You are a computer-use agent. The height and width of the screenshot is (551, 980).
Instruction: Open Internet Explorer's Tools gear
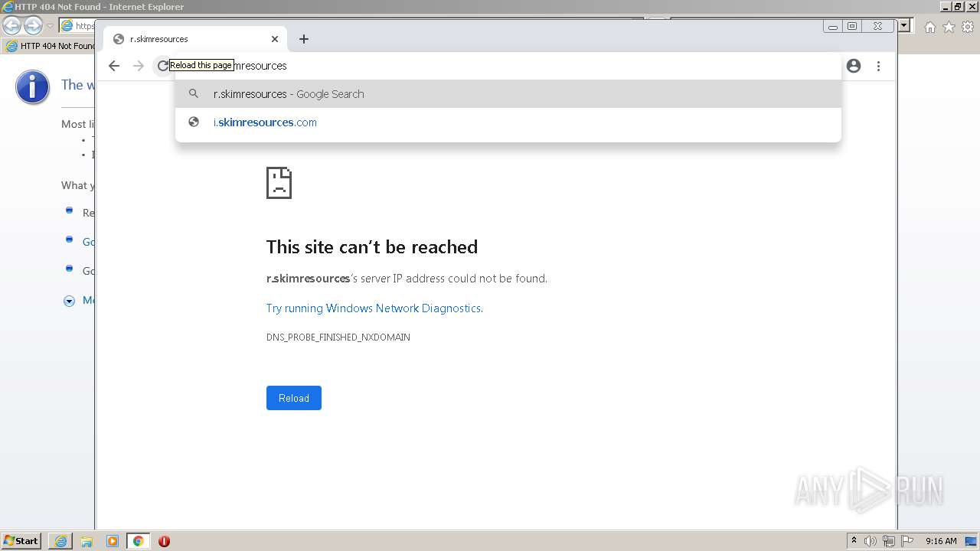[968, 27]
